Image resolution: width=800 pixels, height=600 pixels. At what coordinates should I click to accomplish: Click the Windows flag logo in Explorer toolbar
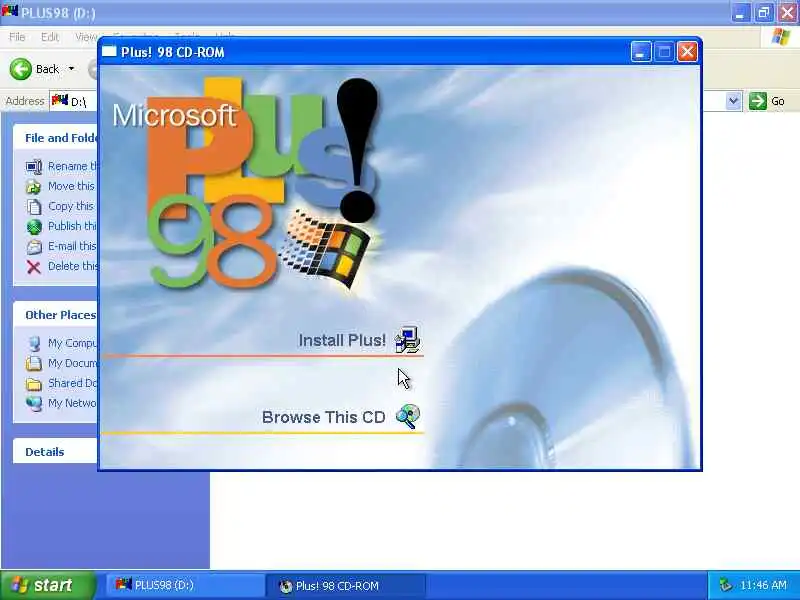coord(781,37)
